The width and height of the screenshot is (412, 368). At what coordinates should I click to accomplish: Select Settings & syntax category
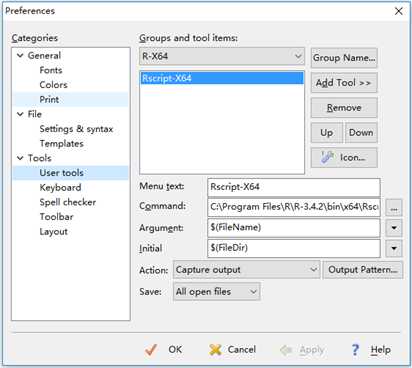76,129
